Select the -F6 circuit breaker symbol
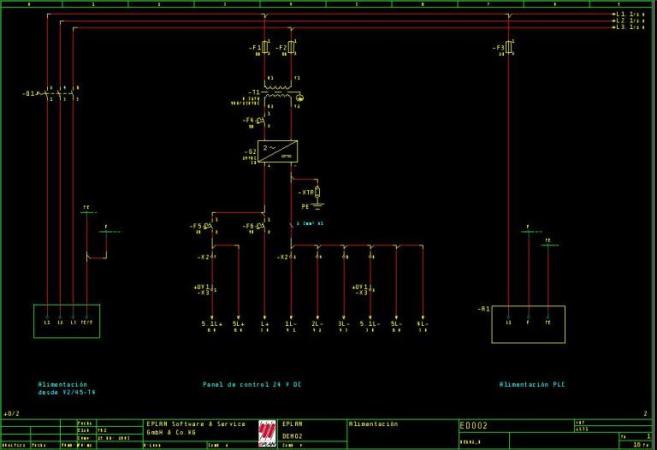The width and height of the screenshot is (657, 450). click(261, 227)
